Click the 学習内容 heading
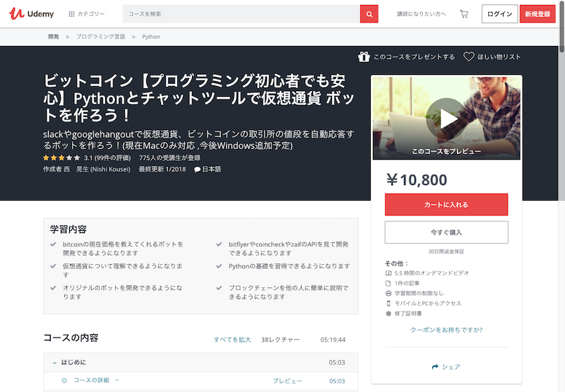Image resolution: width=565 pixels, height=392 pixels. (x=68, y=230)
